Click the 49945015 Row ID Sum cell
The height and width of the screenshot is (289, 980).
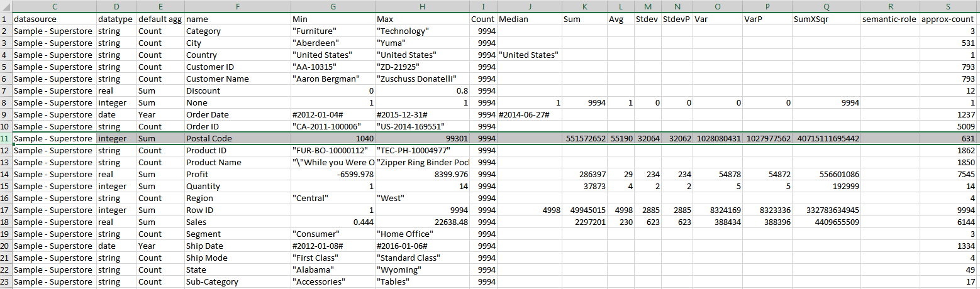[x=585, y=210]
